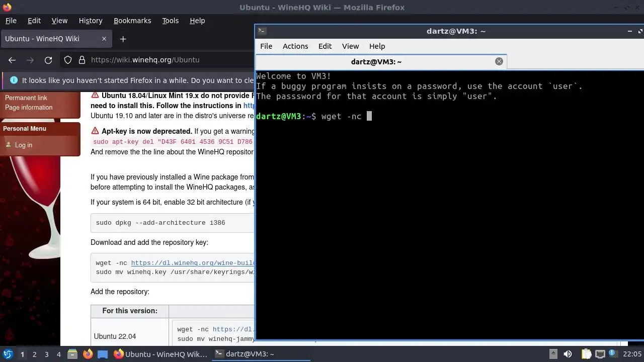The width and height of the screenshot is (644, 362).
Task: Click the info icon in Firefox notification bar
Action: click(x=14, y=80)
